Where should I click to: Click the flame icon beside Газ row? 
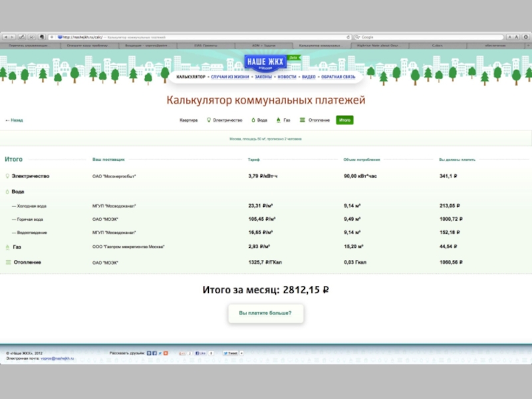7,247
